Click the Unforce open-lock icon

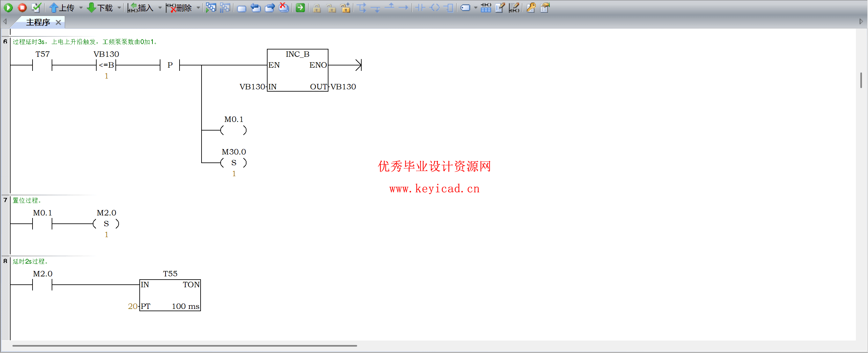click(331, 8)
